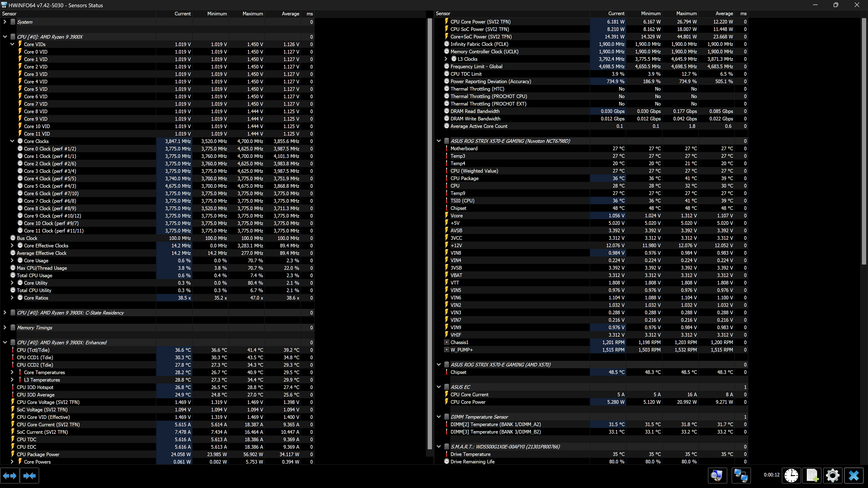This screenshot has height=488, width=868.
Task: Click the thermometer icon beside DIMM[2] Temperature
Action: (446, 424)
